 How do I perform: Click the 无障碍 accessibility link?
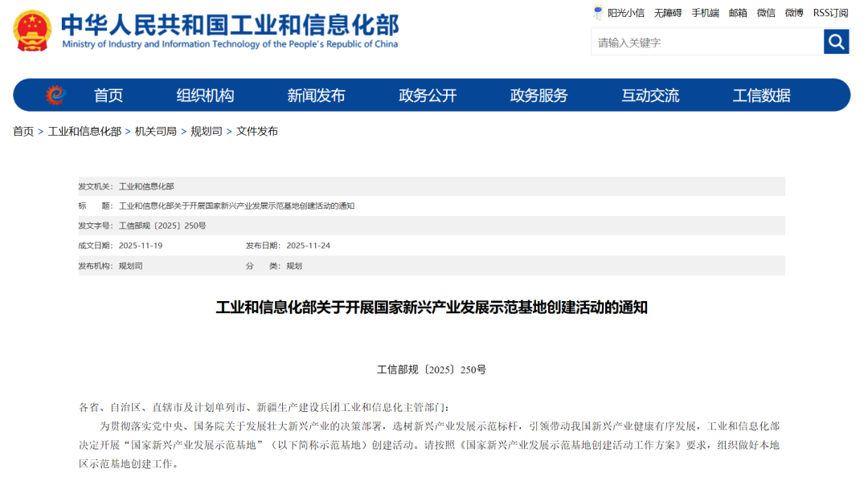667,13
